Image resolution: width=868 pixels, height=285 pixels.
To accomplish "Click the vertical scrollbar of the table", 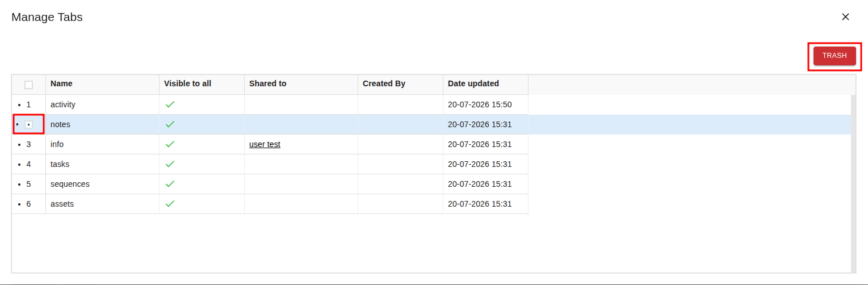I will click(853, 183).
